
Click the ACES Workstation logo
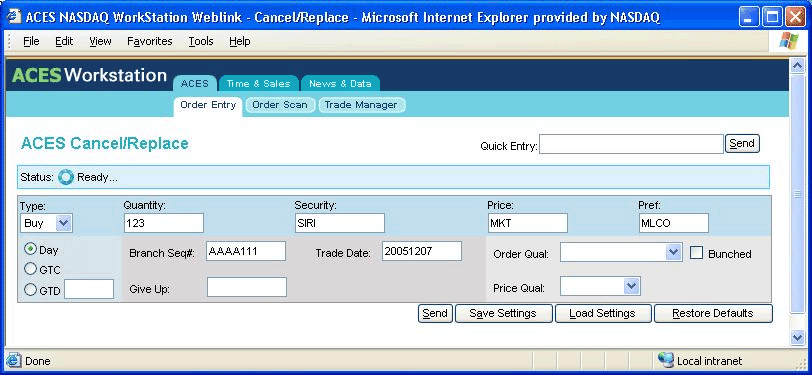coord(89,75)
